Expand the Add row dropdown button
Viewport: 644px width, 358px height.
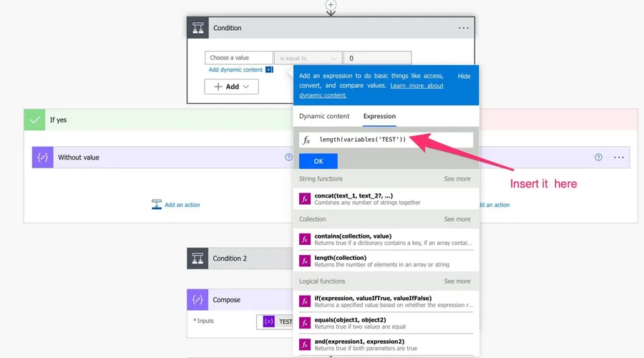[231, 87]
